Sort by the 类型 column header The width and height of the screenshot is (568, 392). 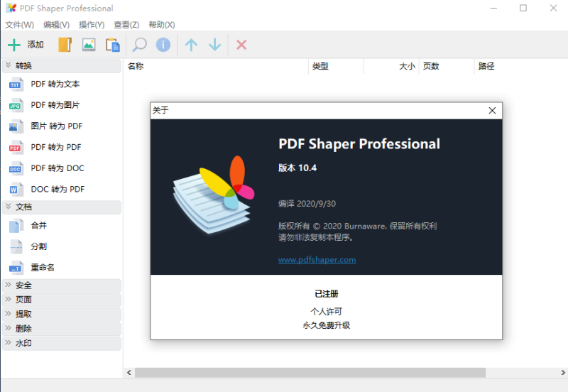tap(336, 66)
